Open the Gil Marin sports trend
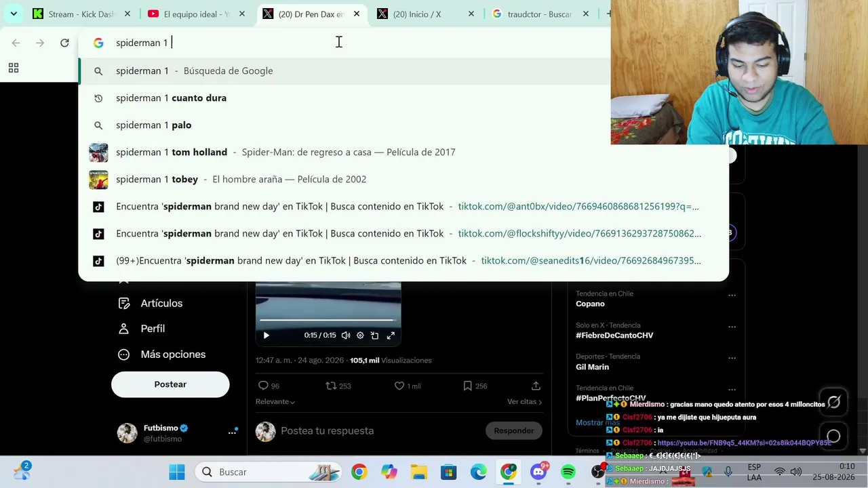This screenshot has width=868, height=488. tap(592, 367)
